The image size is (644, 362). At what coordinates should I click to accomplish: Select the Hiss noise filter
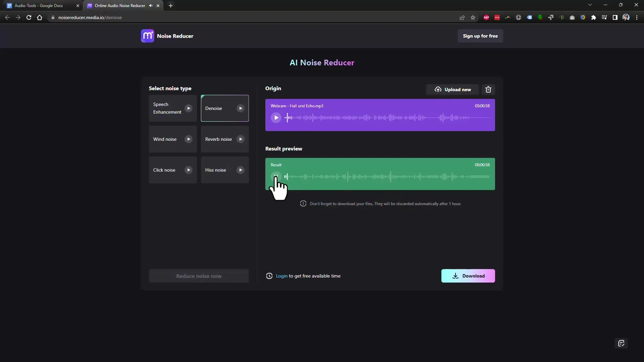point(225,170)
